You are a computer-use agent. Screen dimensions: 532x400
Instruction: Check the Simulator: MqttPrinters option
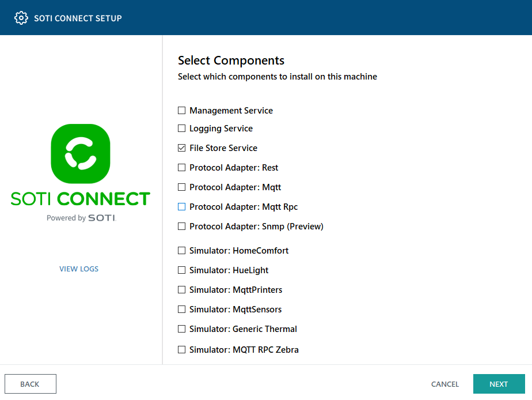pos(182,290)
